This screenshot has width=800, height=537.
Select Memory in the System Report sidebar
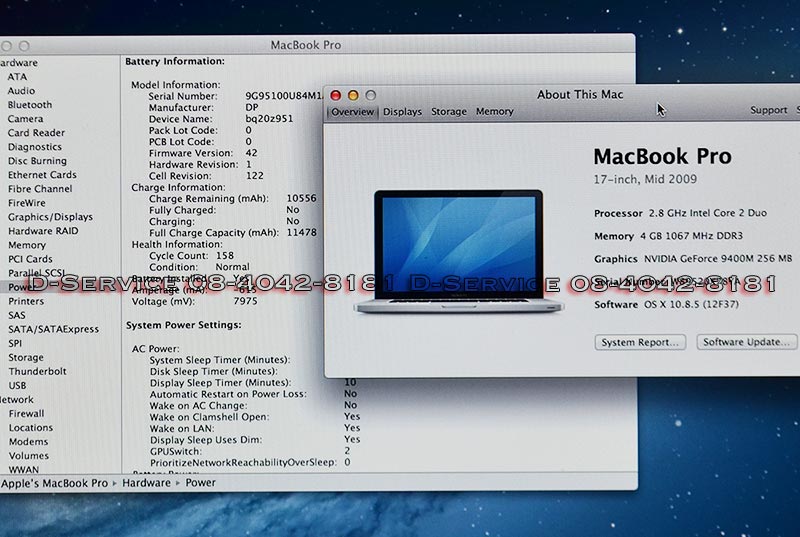27,245
